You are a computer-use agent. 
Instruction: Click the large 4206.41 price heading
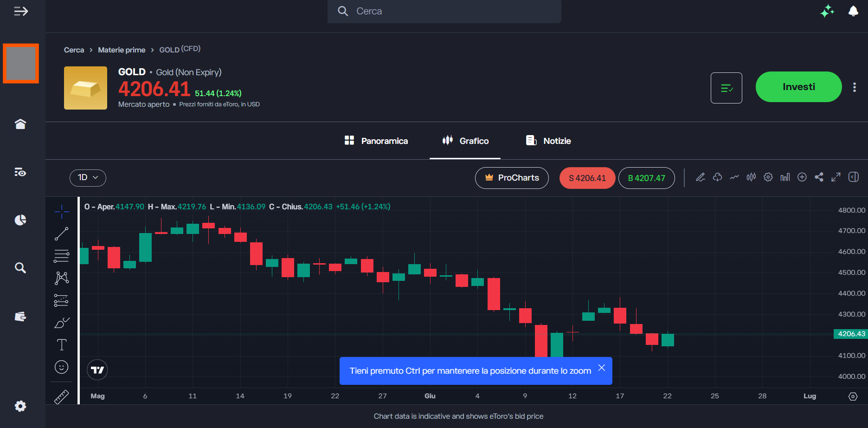[x=154, y=89]
